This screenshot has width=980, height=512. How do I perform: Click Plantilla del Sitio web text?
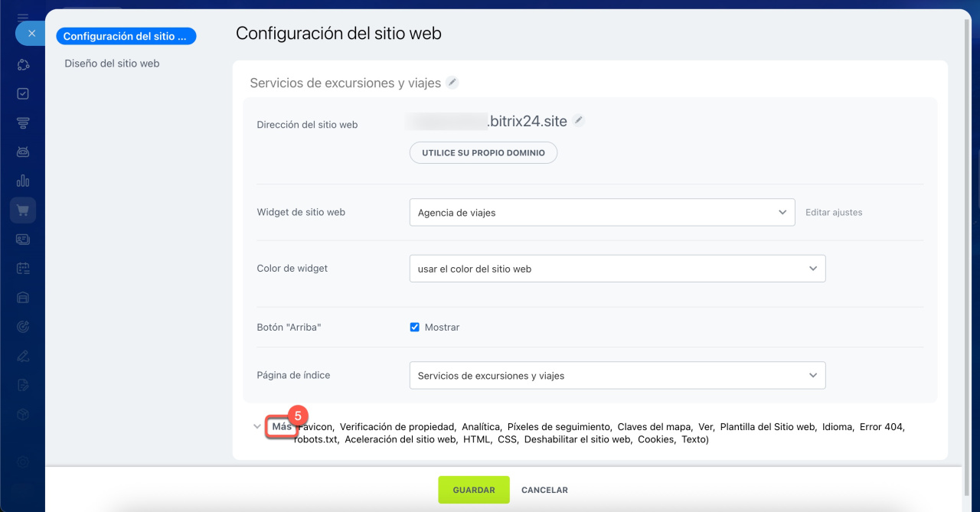pos(768,427)
